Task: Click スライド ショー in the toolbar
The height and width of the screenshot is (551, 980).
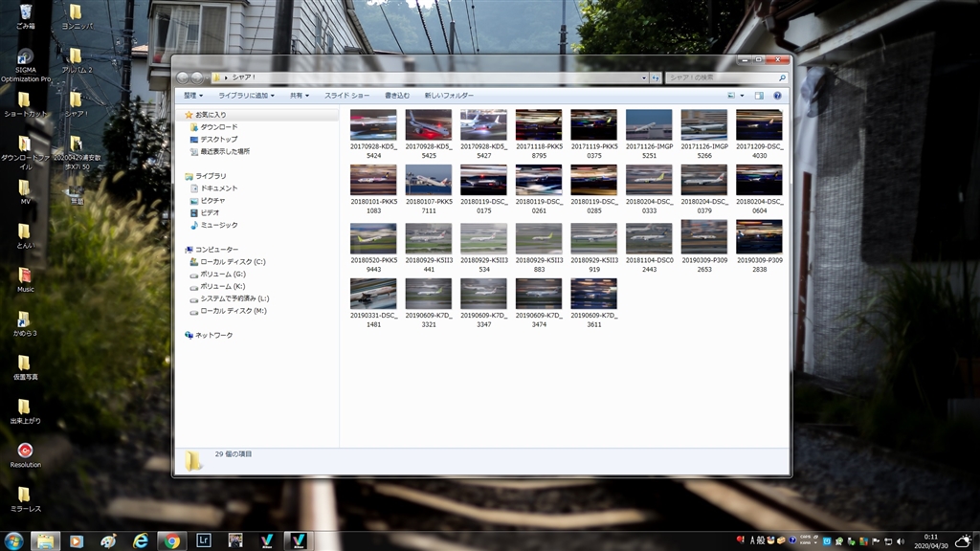Action: (346, 96)
